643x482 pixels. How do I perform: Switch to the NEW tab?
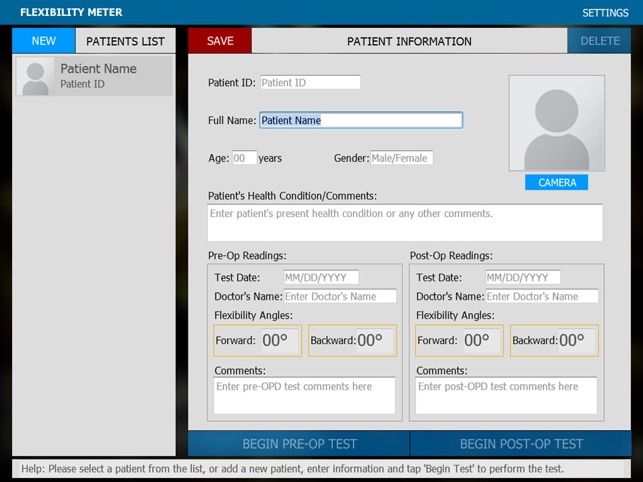[x=43, y=41]
